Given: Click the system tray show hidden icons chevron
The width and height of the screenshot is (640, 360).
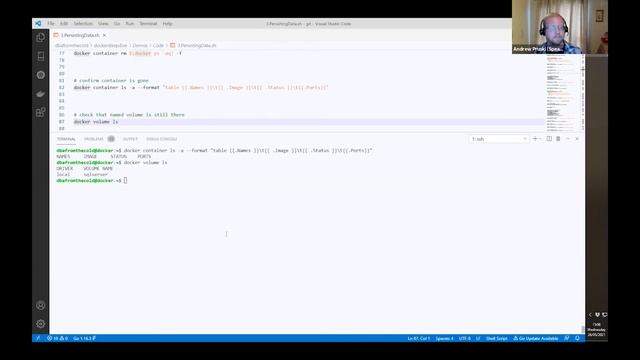Looking at the screenshot, I should 590,315.
